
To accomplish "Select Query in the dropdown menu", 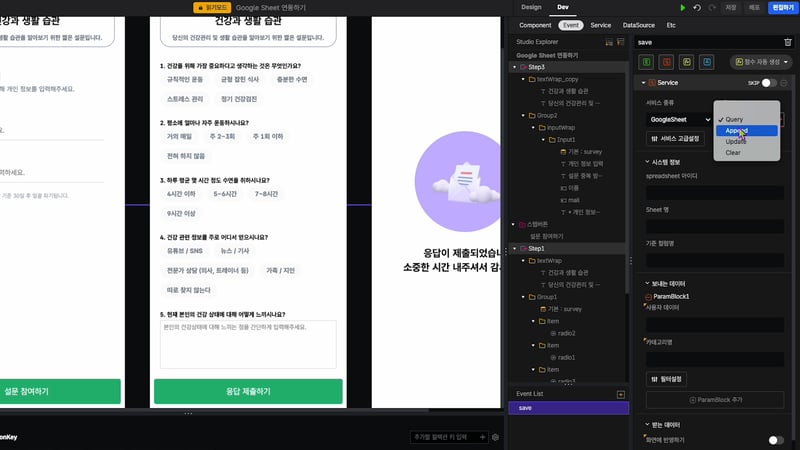I will (746, 119).
